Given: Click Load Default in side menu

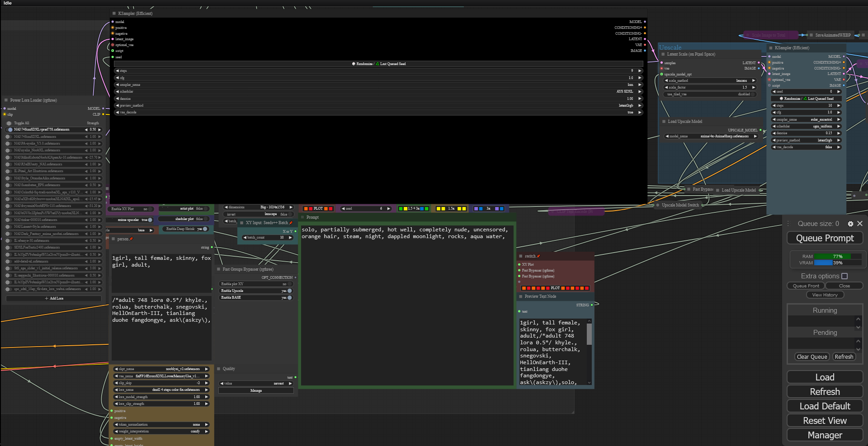Looking at the screenshot, I should click(825, 406).
